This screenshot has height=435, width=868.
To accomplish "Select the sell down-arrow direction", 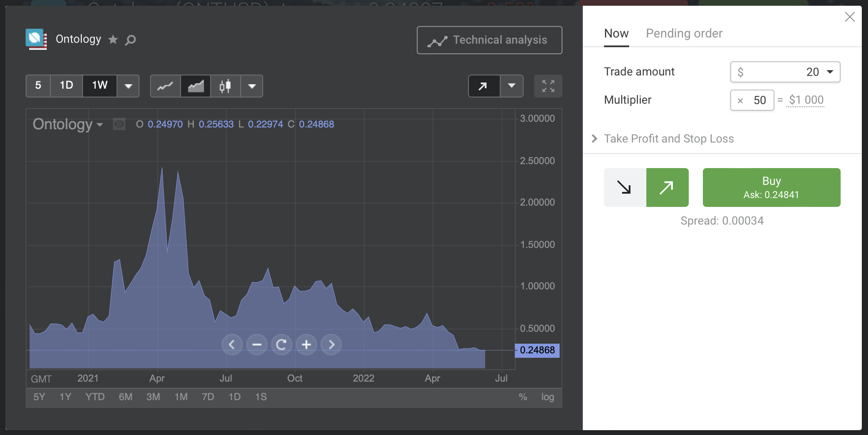I will tap(625, 187).
